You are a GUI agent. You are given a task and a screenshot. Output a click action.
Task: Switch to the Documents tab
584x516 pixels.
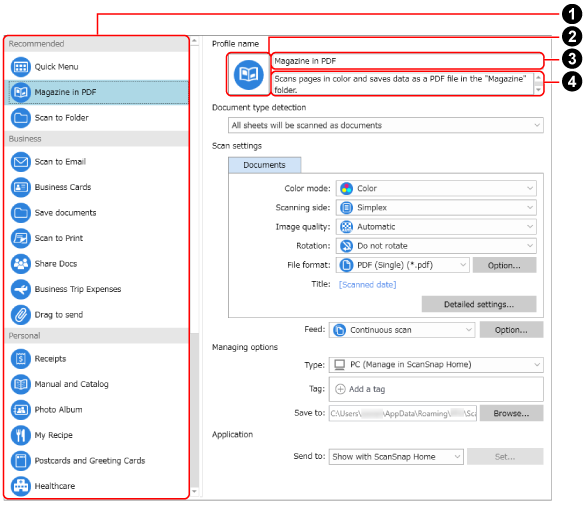264,165
